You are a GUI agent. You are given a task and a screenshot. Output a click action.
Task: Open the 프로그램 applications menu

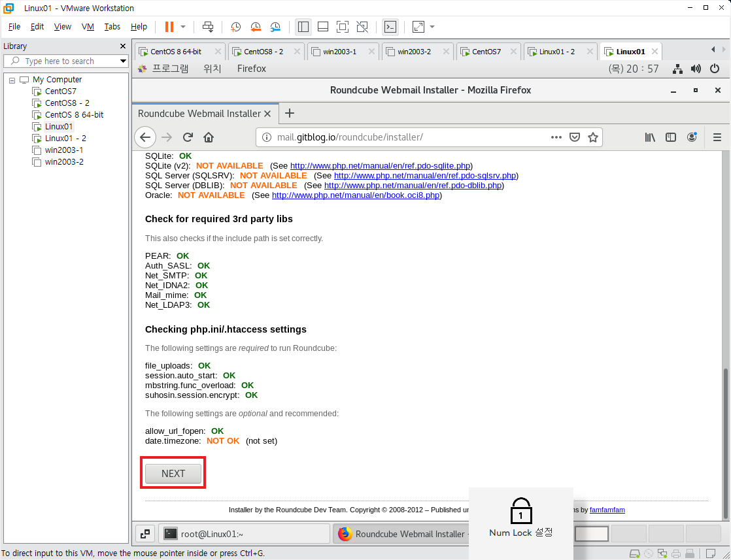pos(171,69)
